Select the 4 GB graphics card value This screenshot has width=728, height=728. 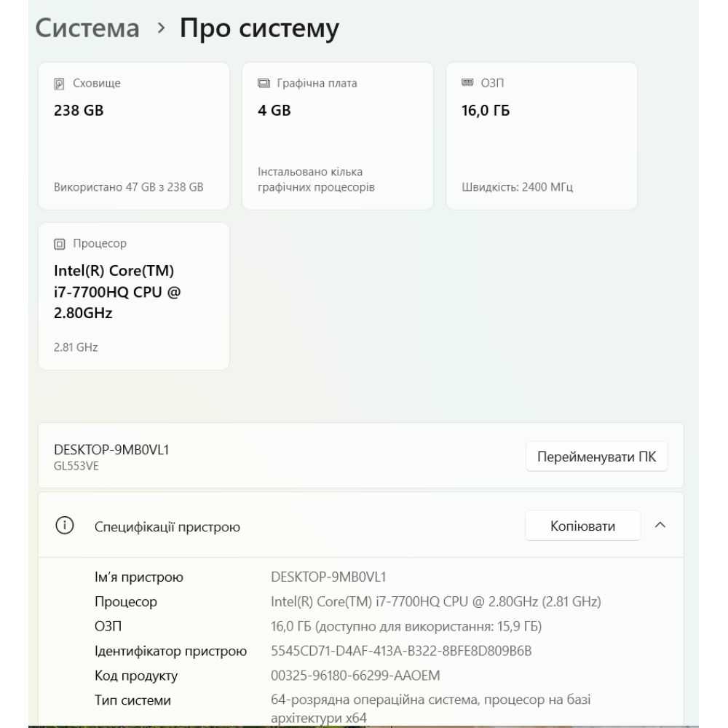coord(274,111)
